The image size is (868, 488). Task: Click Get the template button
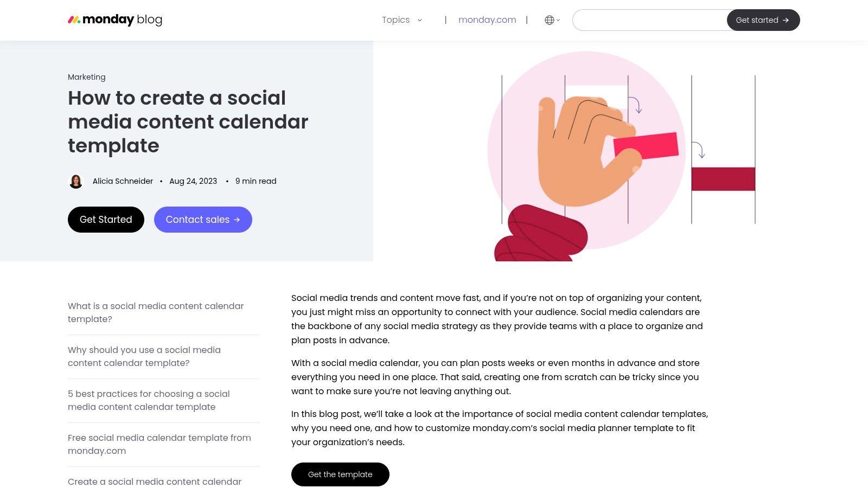340,474
